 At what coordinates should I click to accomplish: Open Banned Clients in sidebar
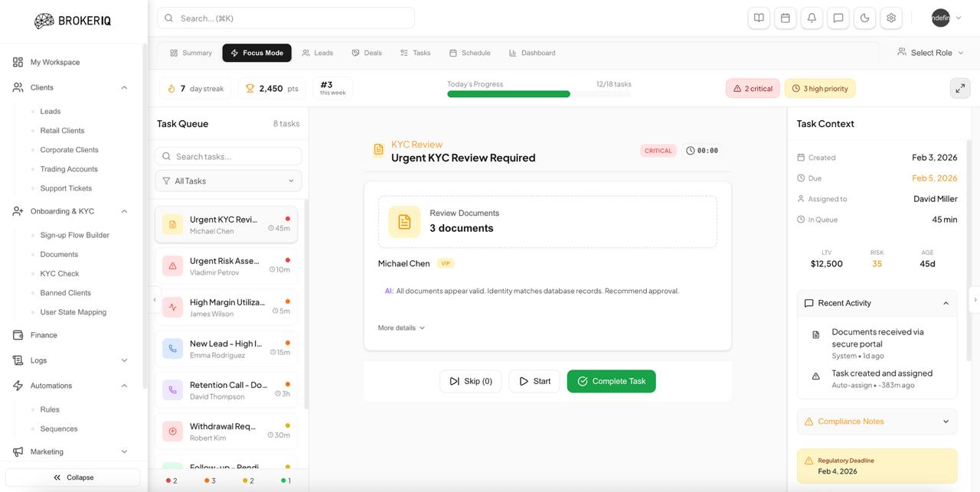65,293
